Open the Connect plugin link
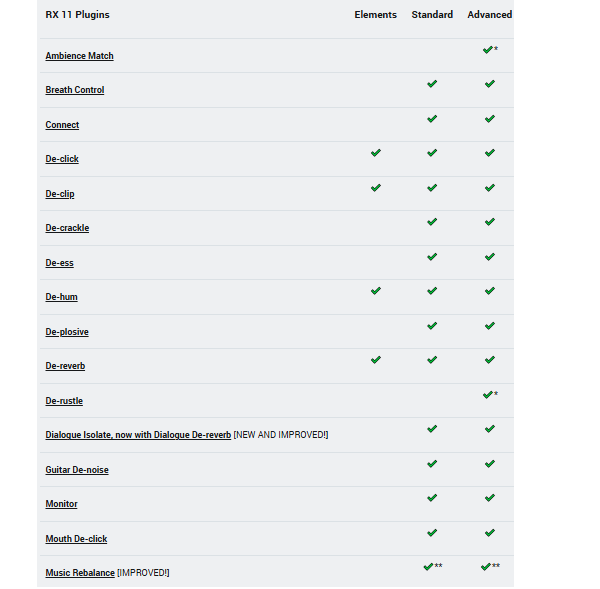The height and width of the screenshot is (589, 600). coord(62,125)
